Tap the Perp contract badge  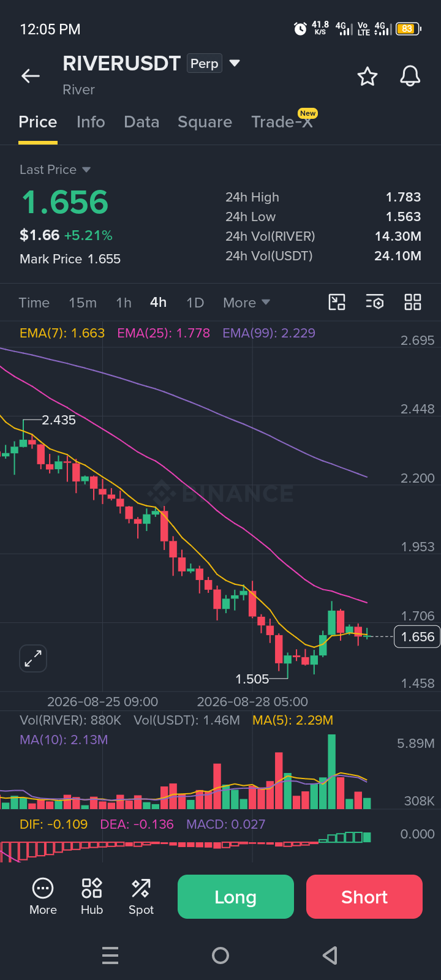(205, 64)
